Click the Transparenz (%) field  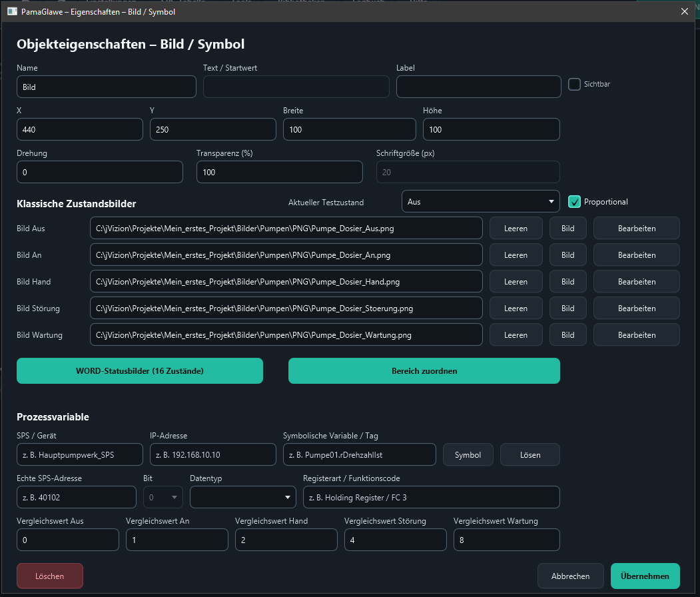click(280, 172)
